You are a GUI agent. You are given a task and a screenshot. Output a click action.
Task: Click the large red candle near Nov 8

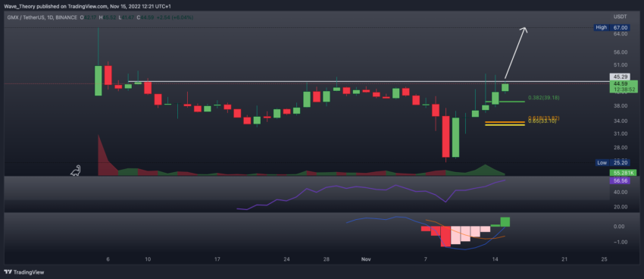point(446,136)
